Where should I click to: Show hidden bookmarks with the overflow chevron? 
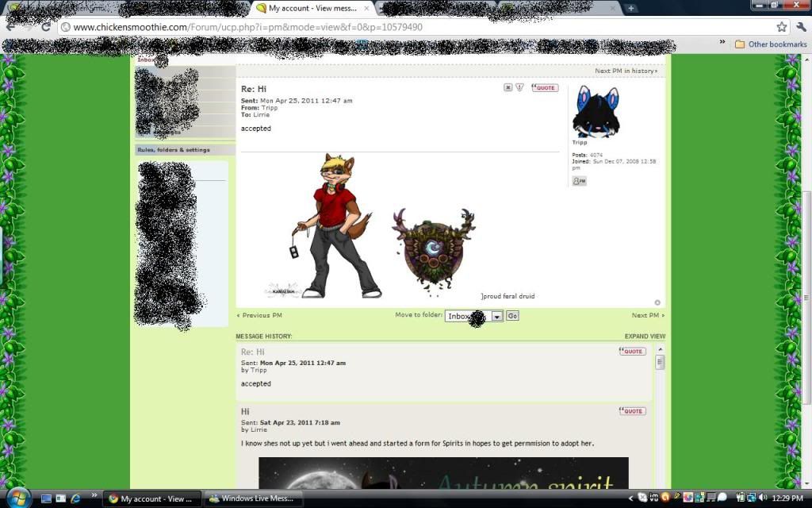tap(722, 43)
